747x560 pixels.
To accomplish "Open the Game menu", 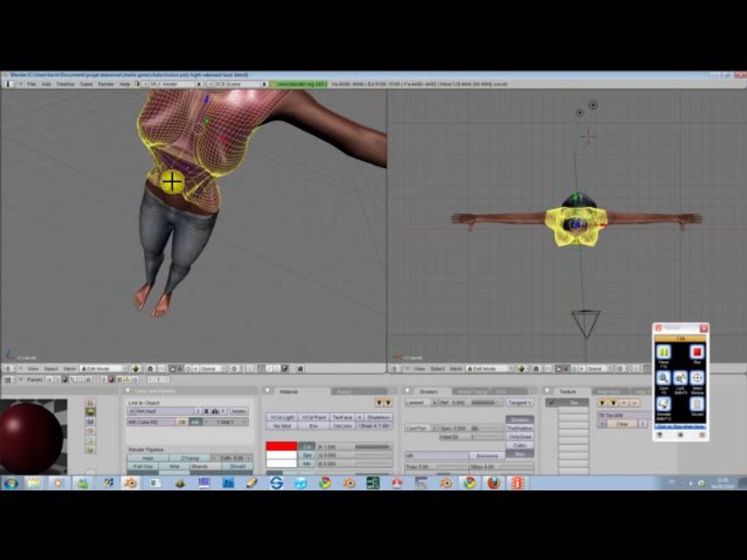I will pos(86,84).
